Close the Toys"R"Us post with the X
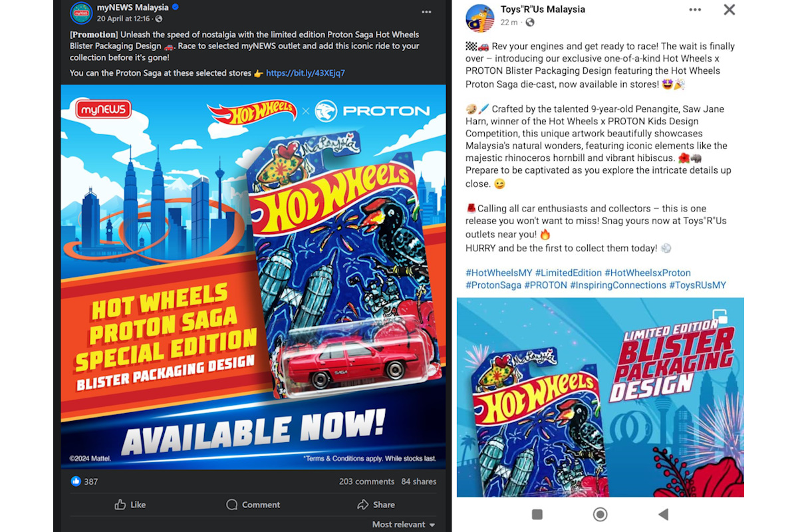Viewport: 798px width, 532px height. (729, 9)
